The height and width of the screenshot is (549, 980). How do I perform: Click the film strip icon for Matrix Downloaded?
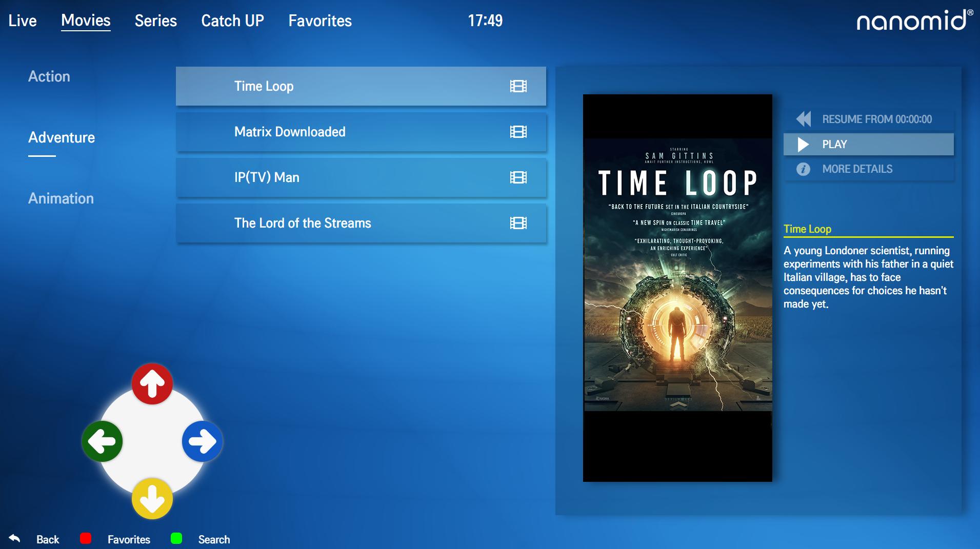point(518,132)
